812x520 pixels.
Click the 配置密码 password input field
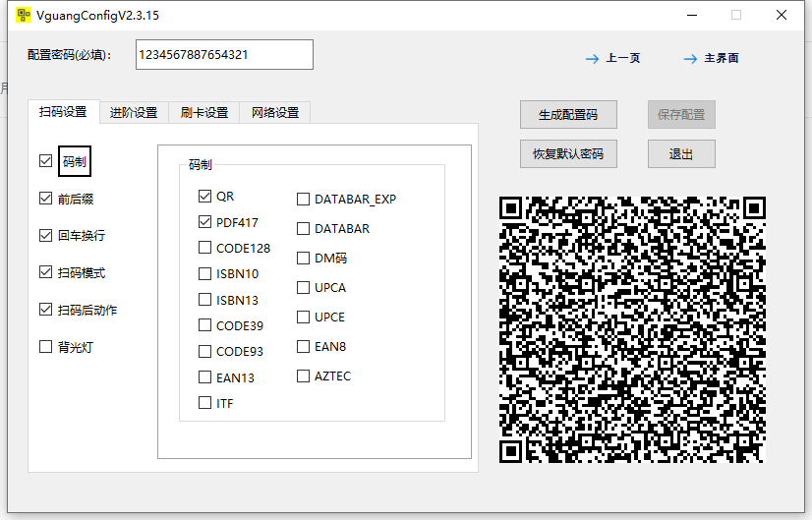click(224, 54)
